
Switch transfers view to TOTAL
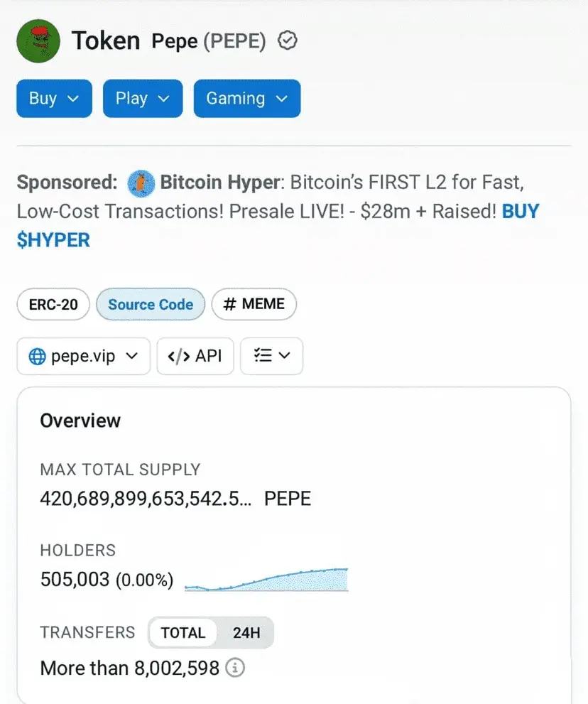click(x=183, y=633)
